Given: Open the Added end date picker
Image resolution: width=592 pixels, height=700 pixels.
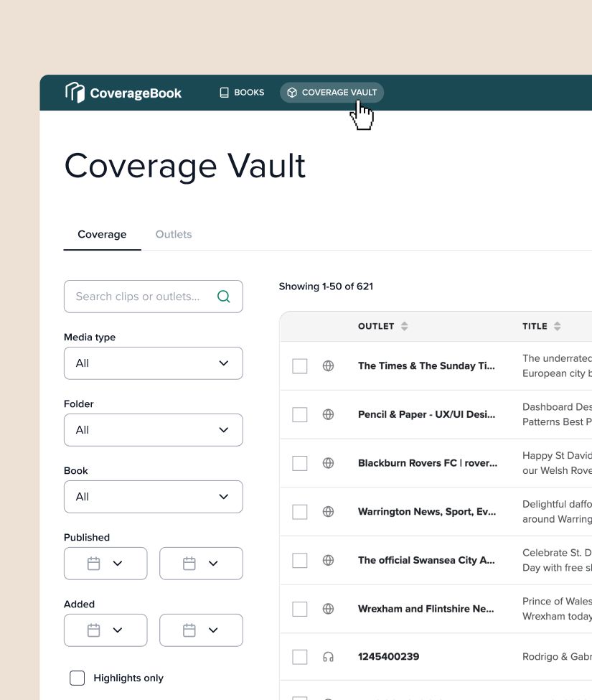Looking at the screenshot, I should click(x=201, y=630).
